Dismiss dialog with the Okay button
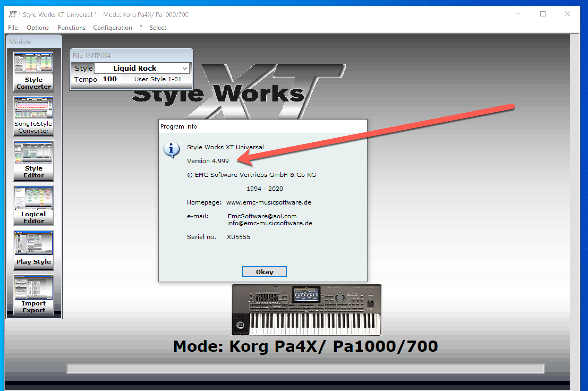 point(264,271)
